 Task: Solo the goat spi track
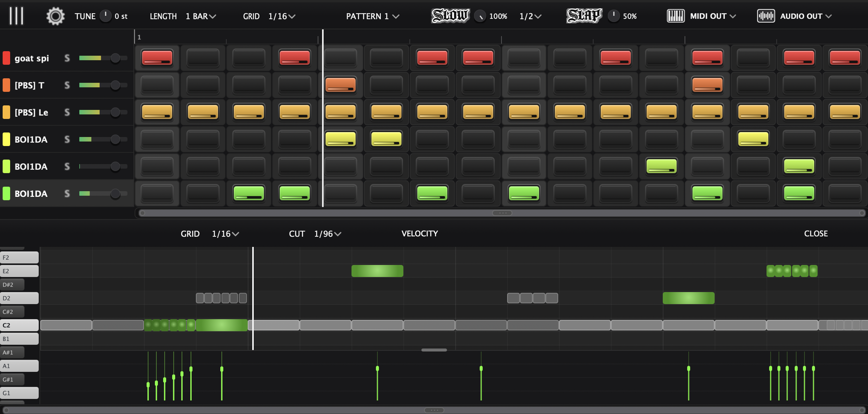pos(67,58)
